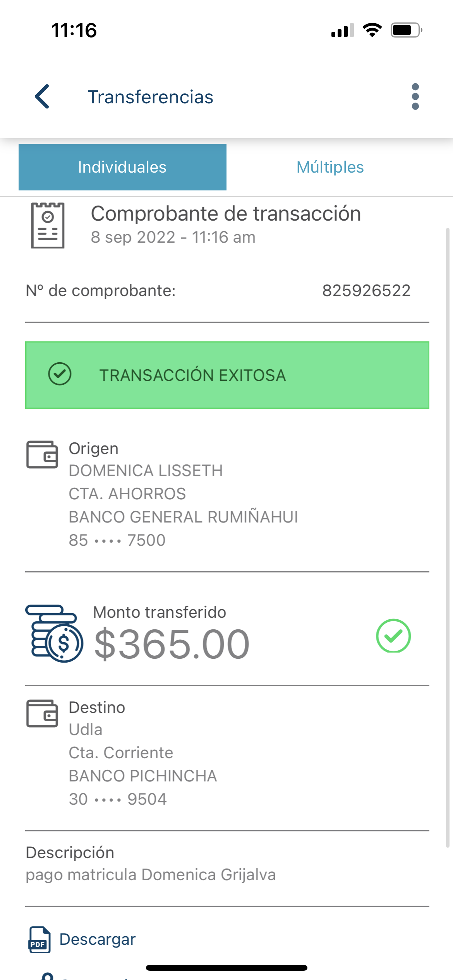The image size is (453, 980).
Task: Tap the coins money icon
Action: (x=54, y=633)
